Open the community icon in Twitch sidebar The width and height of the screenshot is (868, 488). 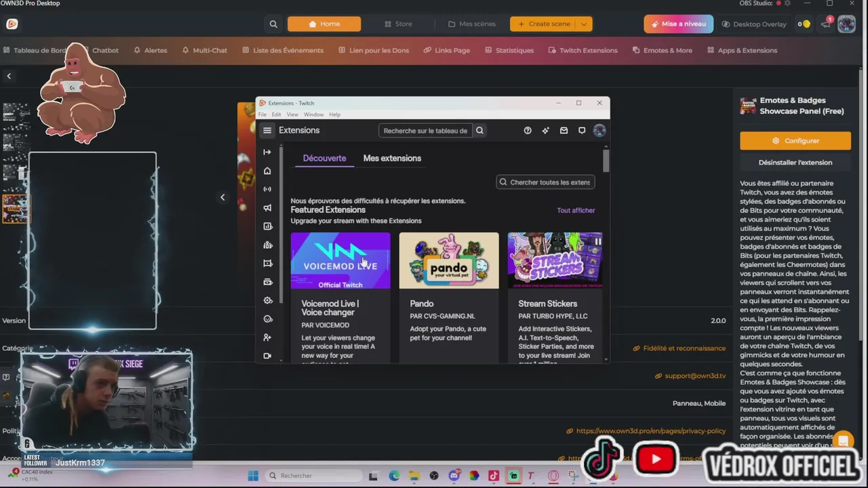[x=267, y=245]
